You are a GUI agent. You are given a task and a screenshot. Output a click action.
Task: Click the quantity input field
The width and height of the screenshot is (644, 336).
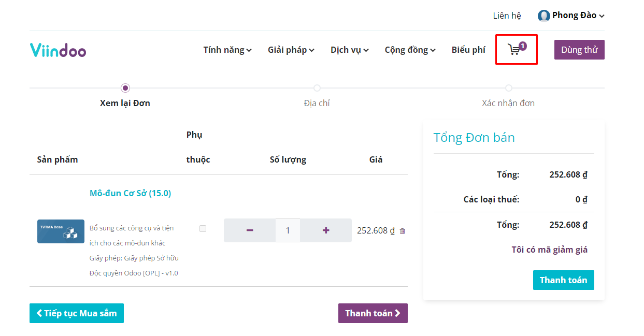coord(288,230)
